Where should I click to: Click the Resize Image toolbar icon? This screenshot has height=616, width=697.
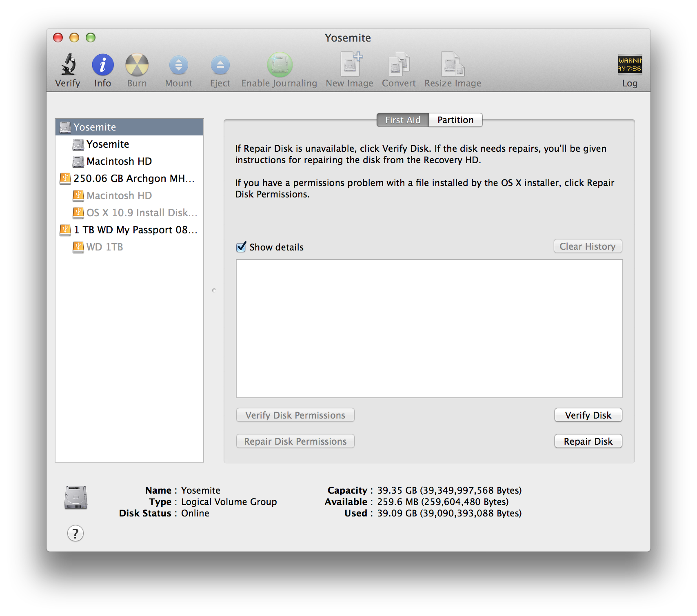(453, 64)
